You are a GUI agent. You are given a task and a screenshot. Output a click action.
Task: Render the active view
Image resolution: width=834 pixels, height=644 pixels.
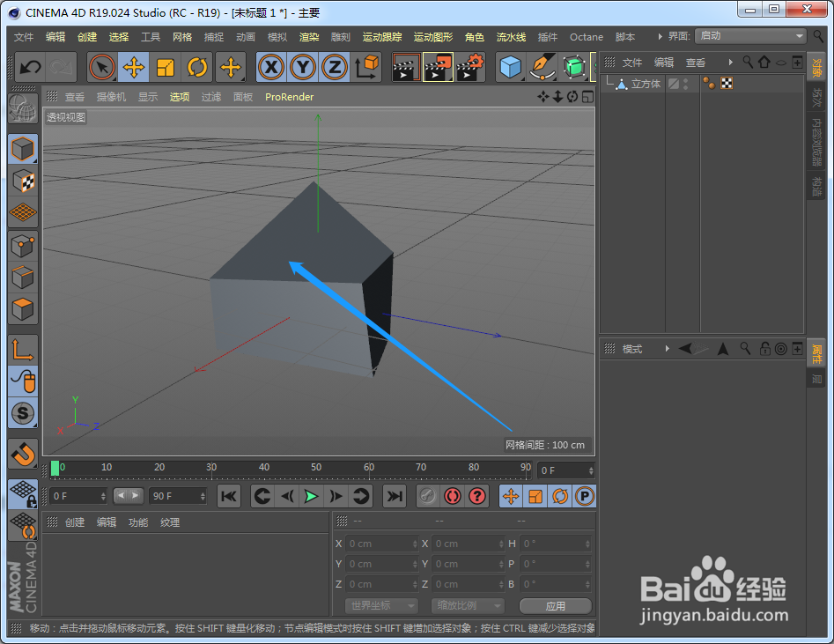coord(406,67)
